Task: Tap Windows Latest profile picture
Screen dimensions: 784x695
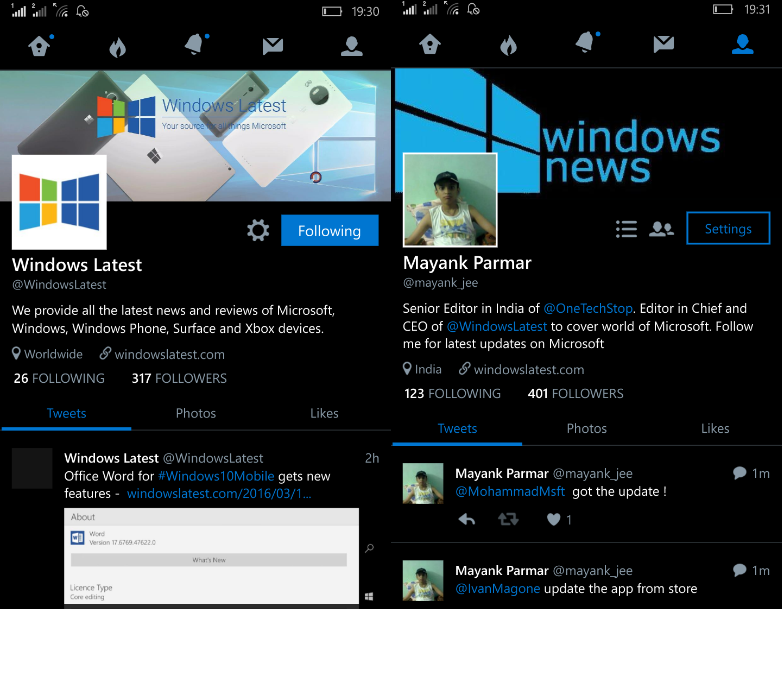Action: pyautogui.click(x=59, y=202)
